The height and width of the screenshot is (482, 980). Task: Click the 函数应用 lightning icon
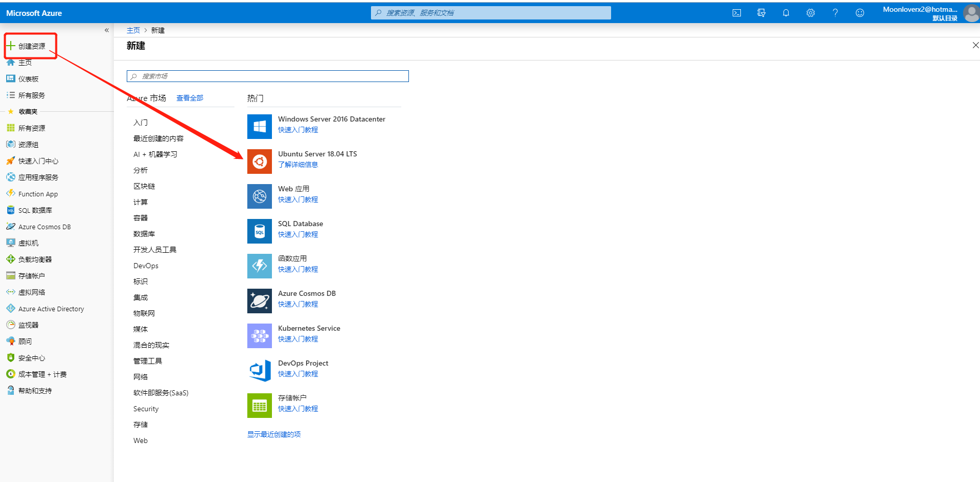click(260, 266)
